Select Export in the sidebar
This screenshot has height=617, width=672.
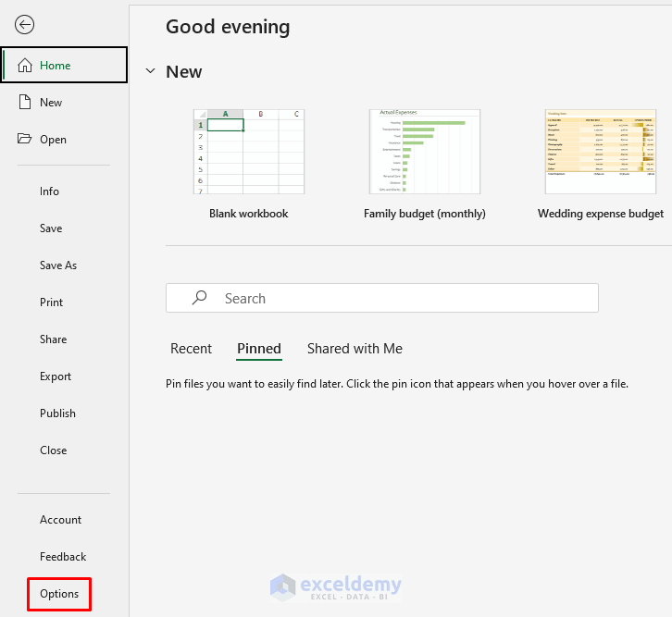click(56, 376)
